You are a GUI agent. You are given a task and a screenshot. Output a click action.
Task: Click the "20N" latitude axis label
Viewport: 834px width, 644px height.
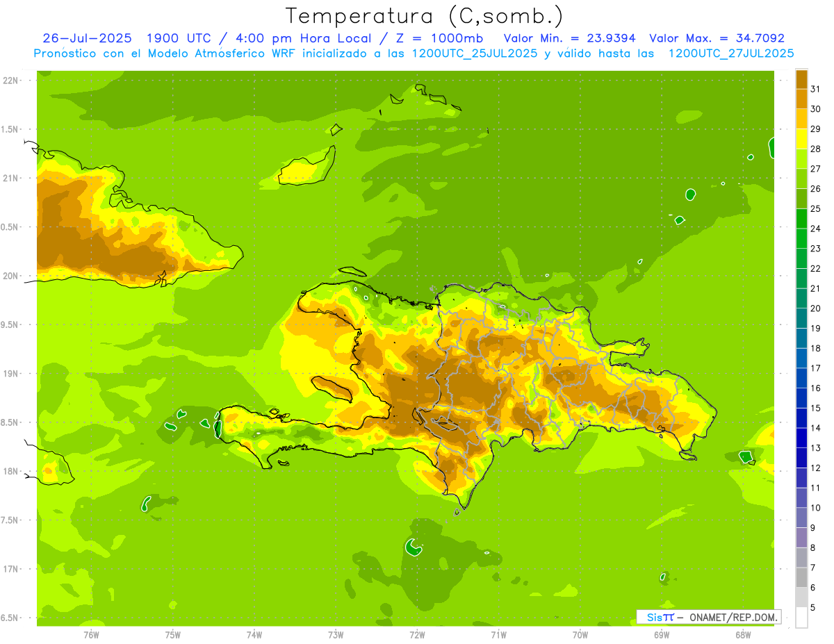11,276
